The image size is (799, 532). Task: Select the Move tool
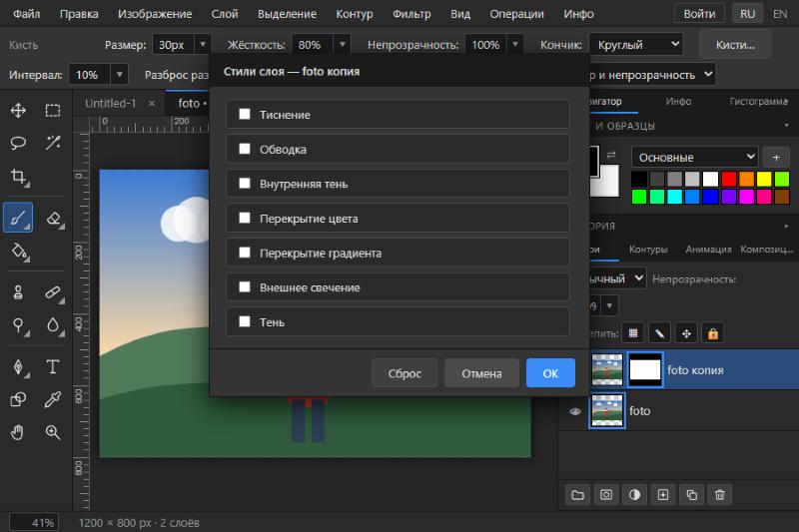tap(18, 111)
